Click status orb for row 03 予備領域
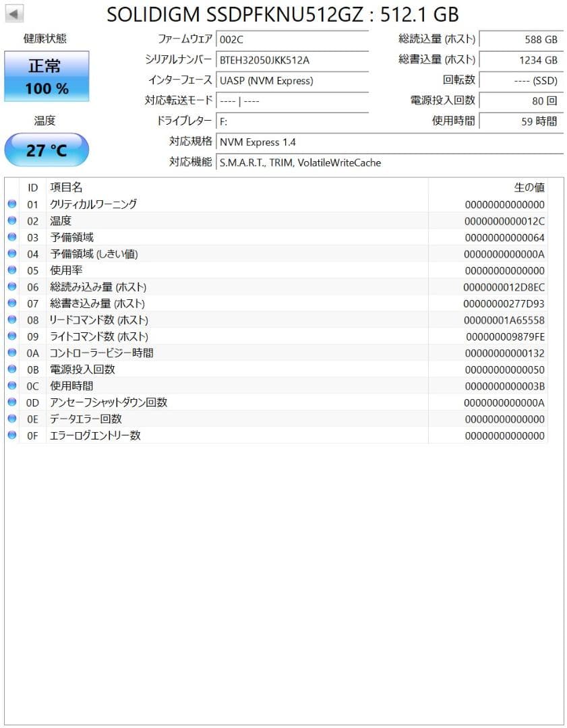 [x=12, y=237]
